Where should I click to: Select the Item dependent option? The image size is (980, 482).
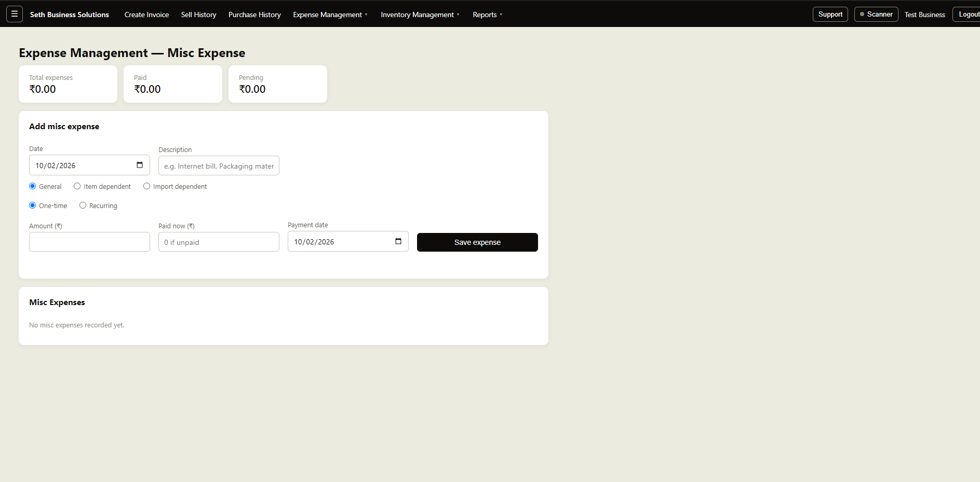[77, 186]
